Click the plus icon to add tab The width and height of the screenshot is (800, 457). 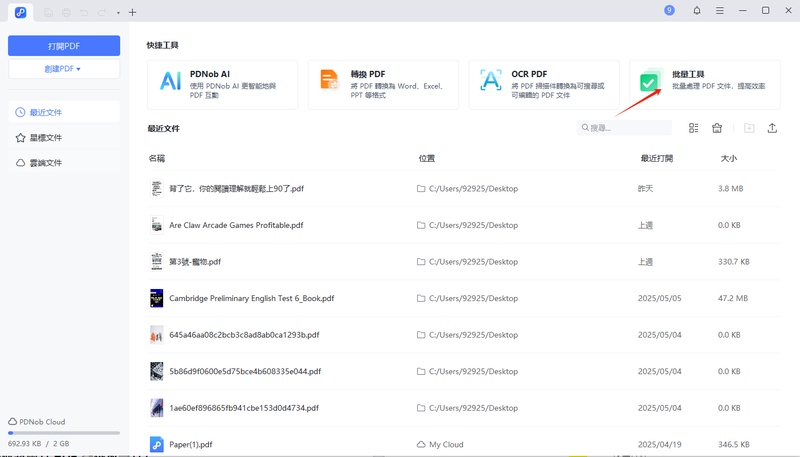coord(133,12)
